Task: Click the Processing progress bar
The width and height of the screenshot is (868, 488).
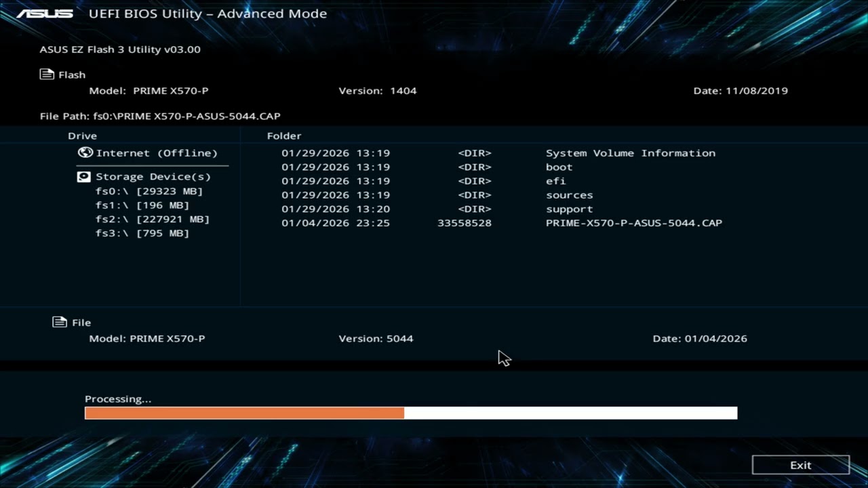Action: pos(411,413)
